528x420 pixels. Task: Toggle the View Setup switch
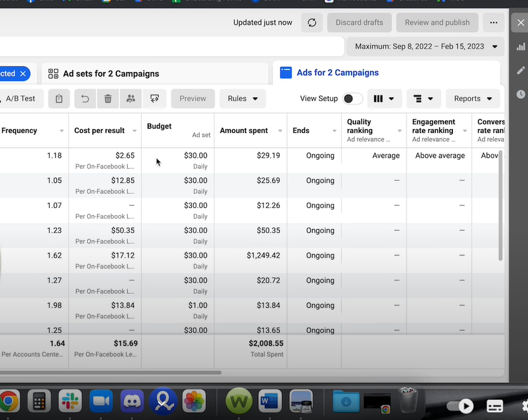tap(352, 99)
